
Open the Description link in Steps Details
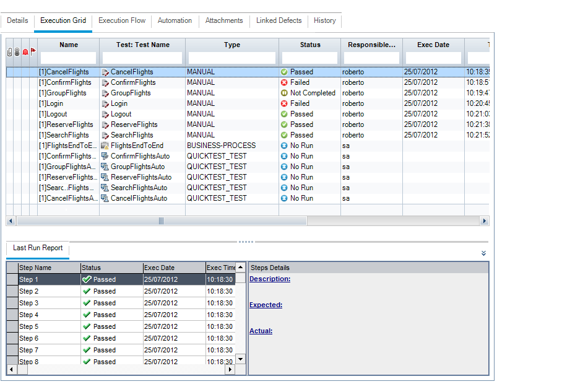click(269, 279)
